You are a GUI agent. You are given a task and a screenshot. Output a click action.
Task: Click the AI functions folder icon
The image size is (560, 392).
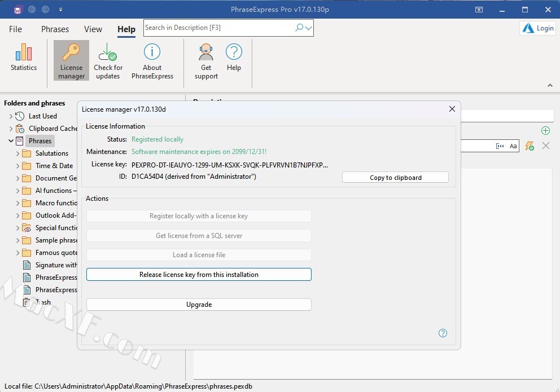tap(27, 191)
